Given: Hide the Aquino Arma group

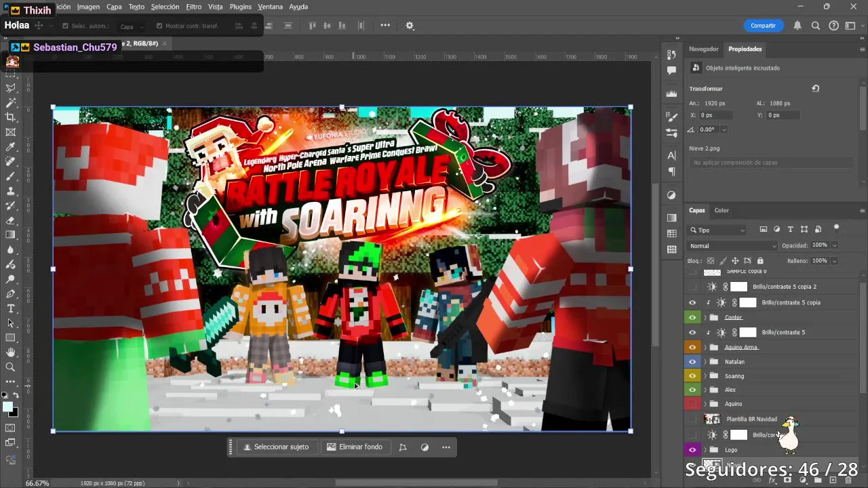Looking at the screenshot, I should (x=692, y=347).
